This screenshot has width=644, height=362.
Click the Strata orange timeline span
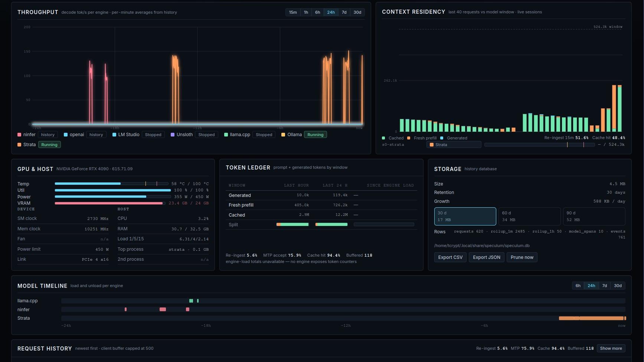591,318
